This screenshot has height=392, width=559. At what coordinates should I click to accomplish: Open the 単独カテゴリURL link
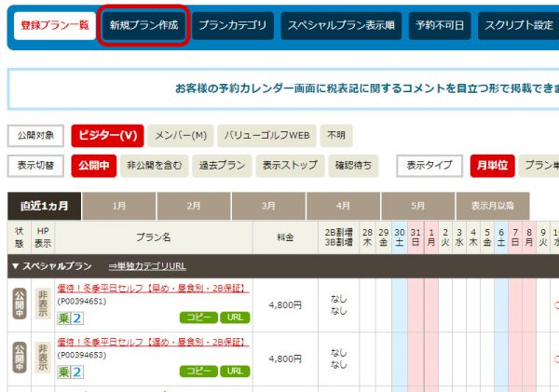coord(147,266)
